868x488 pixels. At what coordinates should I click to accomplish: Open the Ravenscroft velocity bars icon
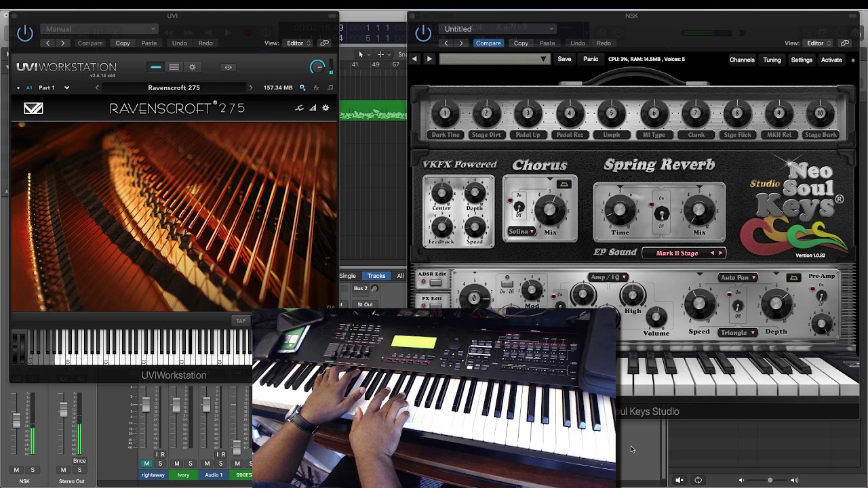click(313, 108)
